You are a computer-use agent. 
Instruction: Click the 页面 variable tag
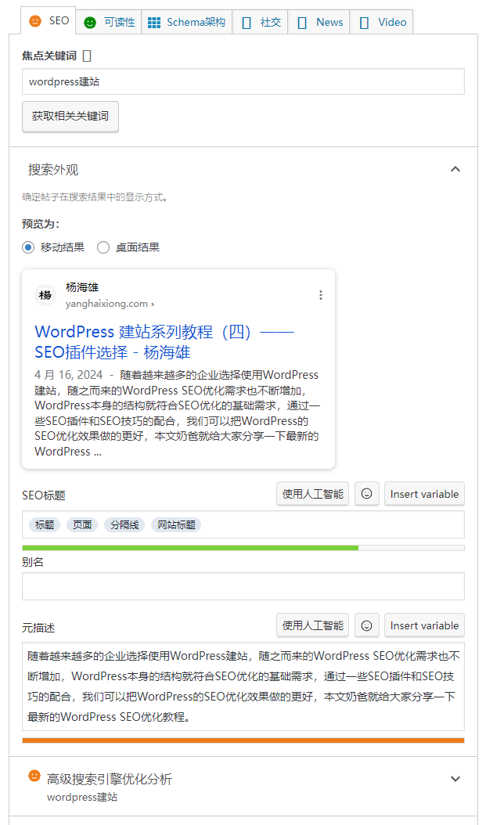click(x=82, y=524)
